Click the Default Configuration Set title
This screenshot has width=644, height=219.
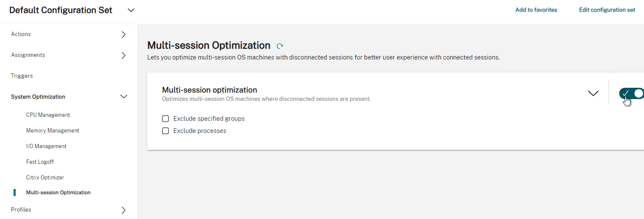[x=61, y=10]
